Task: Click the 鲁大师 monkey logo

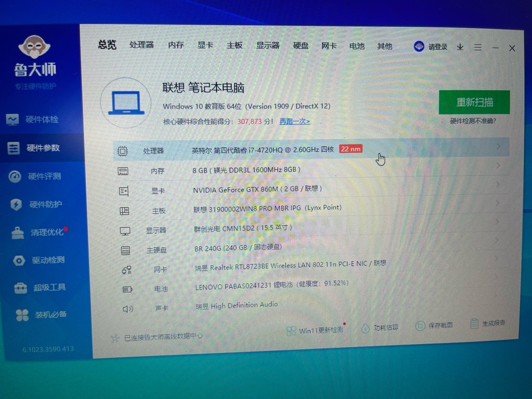Action: point(34,46)
